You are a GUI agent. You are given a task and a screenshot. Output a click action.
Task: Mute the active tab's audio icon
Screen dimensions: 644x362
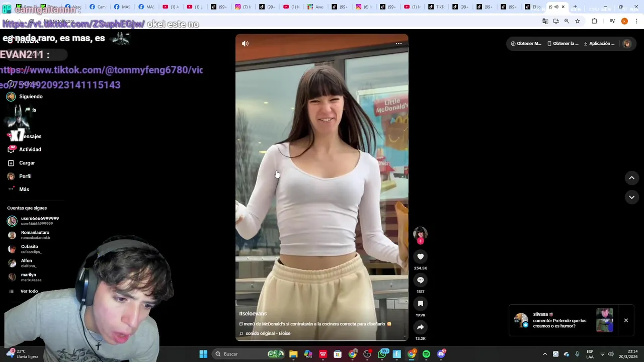[x=556, y=7]
